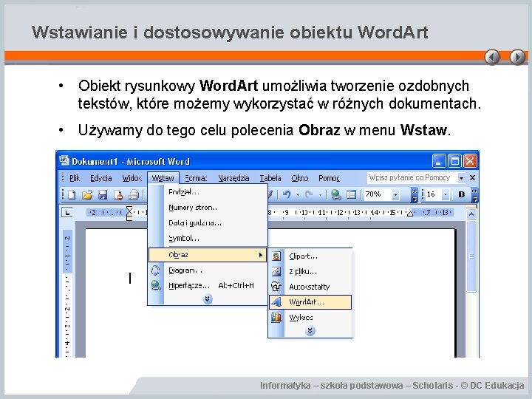Open Standard toolbar options arrow

pyautogui.click(x=415, y=195)
